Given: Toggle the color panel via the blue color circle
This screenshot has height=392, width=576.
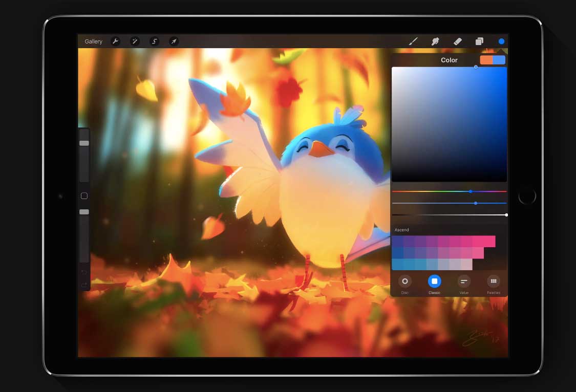Looking at the screenshot, I should coord(501,41).
